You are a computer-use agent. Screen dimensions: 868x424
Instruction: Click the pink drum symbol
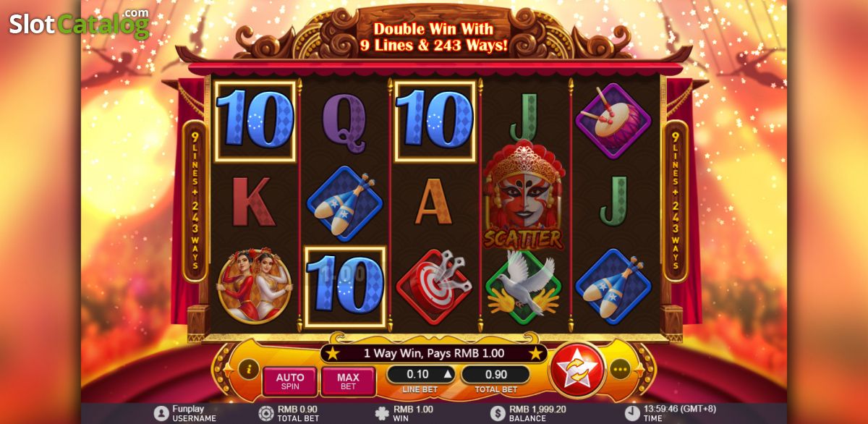613,119
